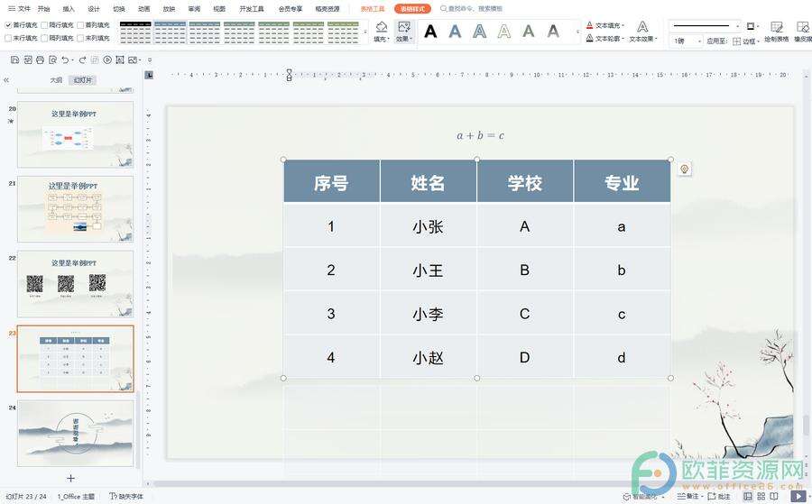Expand the text styles gallery arrow

pos(578,32)
